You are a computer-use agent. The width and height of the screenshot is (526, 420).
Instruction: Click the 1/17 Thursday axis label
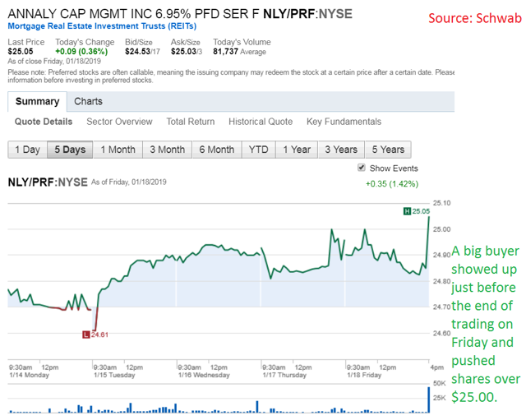click(284, 375)
